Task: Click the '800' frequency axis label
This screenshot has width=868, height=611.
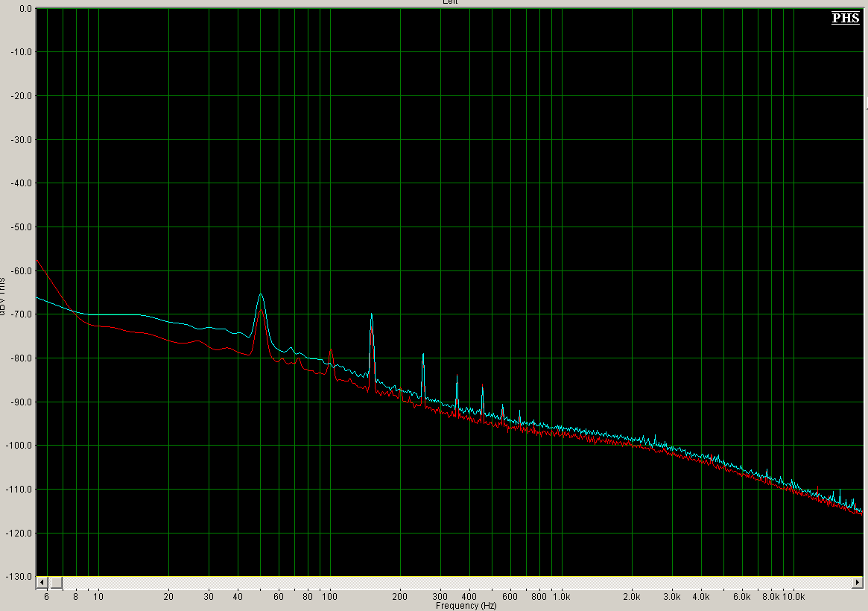Action: tap(539, 597)
